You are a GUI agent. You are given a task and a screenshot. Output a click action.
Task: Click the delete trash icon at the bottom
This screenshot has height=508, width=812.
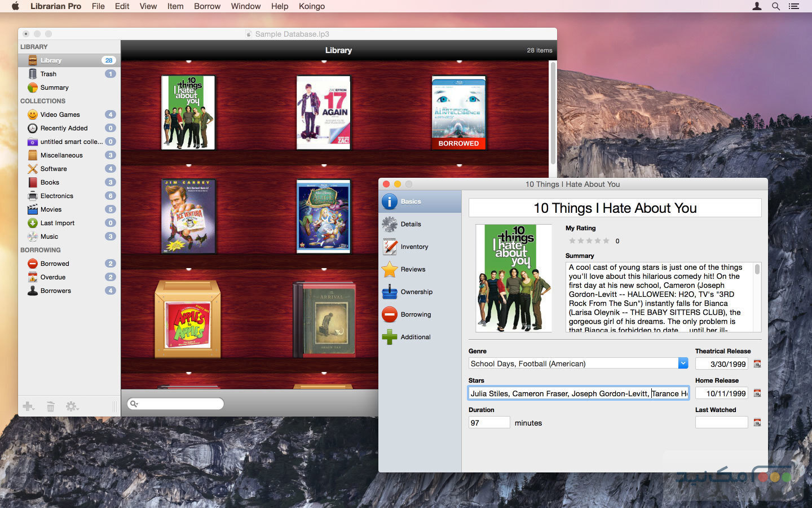point(51,406)
